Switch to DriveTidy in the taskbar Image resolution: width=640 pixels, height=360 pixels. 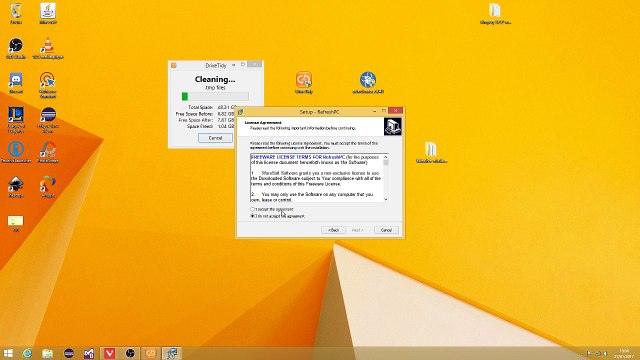click(151, 353)
